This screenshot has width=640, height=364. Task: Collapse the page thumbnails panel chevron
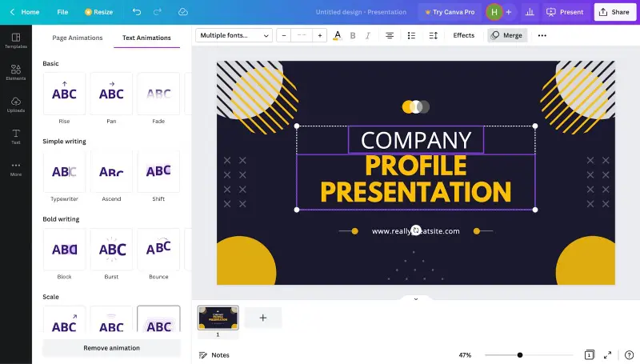415,298
